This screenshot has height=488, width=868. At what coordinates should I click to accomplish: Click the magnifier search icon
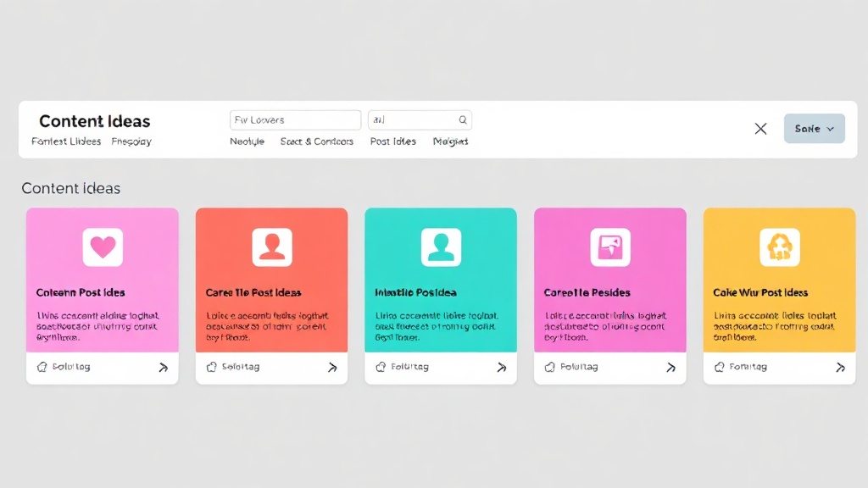pos(463,119)
